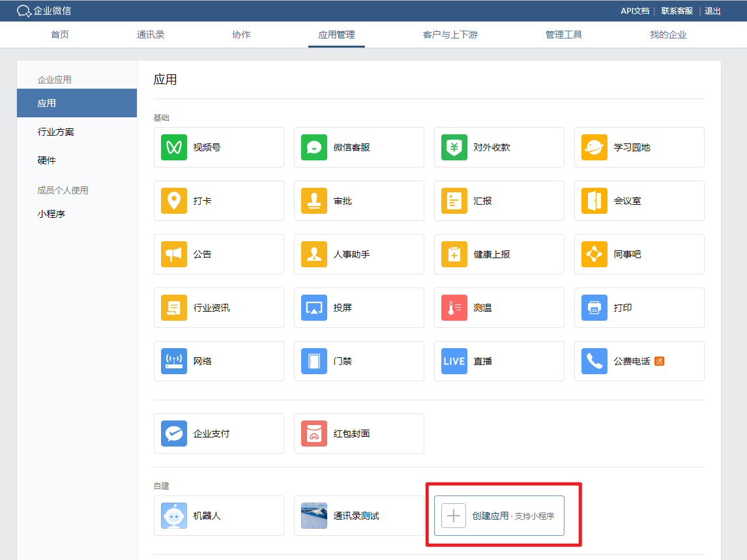The width and height of the screenshot is (747, 560).
Task: Open the 测温 thermometer icon
Action: pyautogui.click(x=454, y=308)
